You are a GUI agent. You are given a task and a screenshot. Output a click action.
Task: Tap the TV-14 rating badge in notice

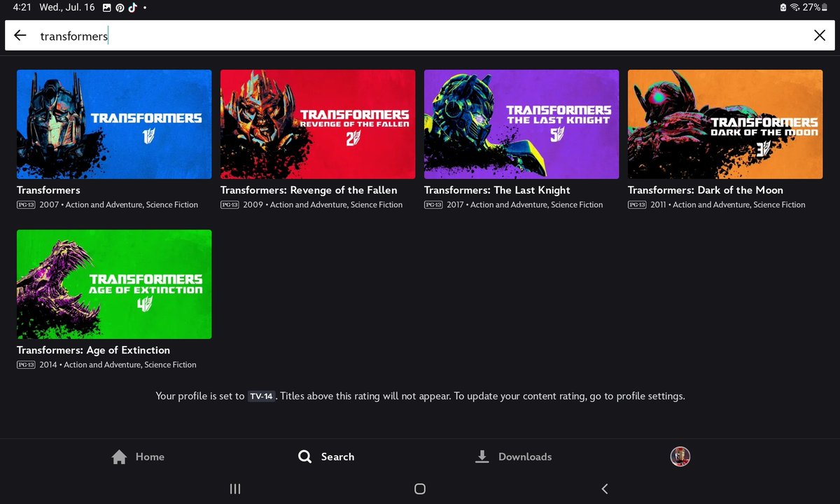point(261,396)
